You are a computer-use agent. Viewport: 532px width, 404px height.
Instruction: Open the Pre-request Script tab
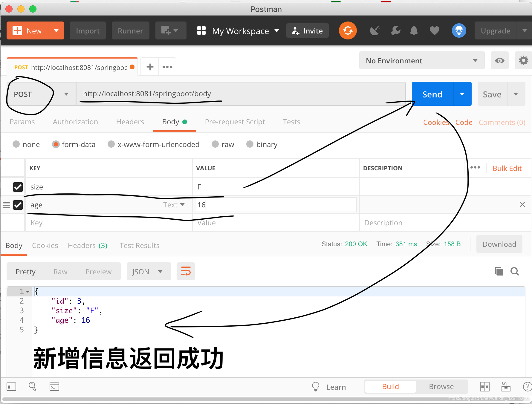click(235, 122)
